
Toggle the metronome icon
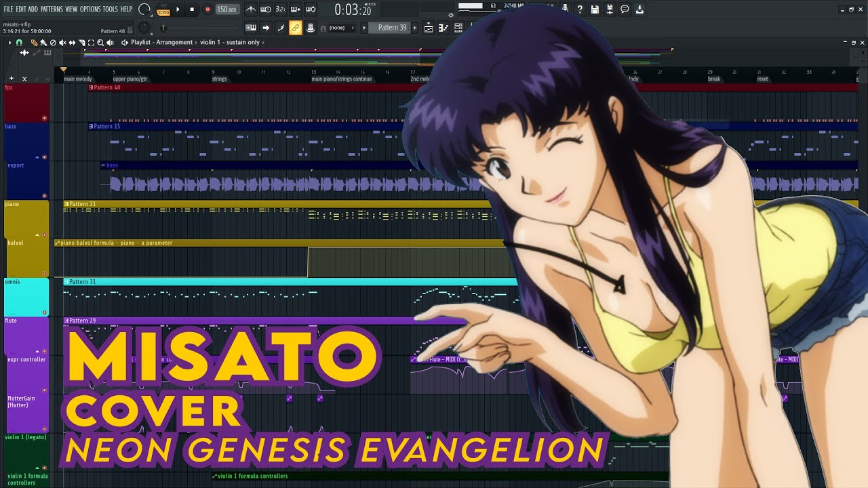click(x=251, y=9)
